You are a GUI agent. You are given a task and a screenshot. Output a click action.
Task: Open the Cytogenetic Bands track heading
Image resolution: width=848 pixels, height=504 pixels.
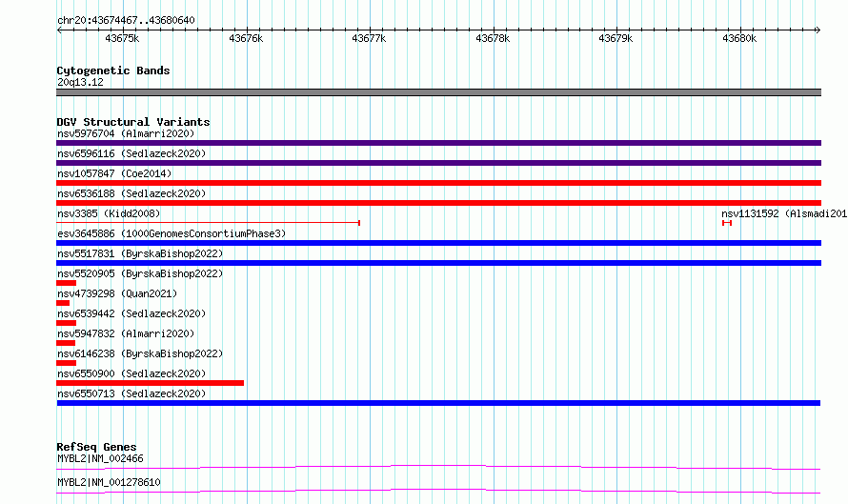(113, 71)
